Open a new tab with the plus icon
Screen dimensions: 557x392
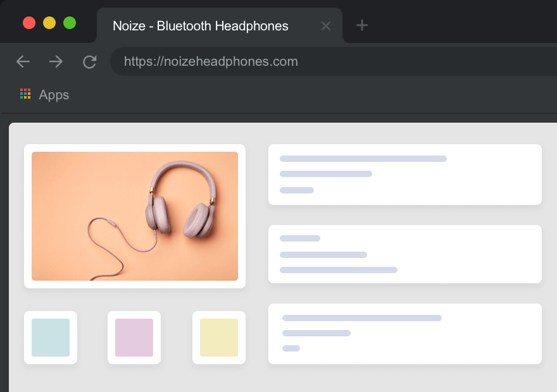coord(361,25)
